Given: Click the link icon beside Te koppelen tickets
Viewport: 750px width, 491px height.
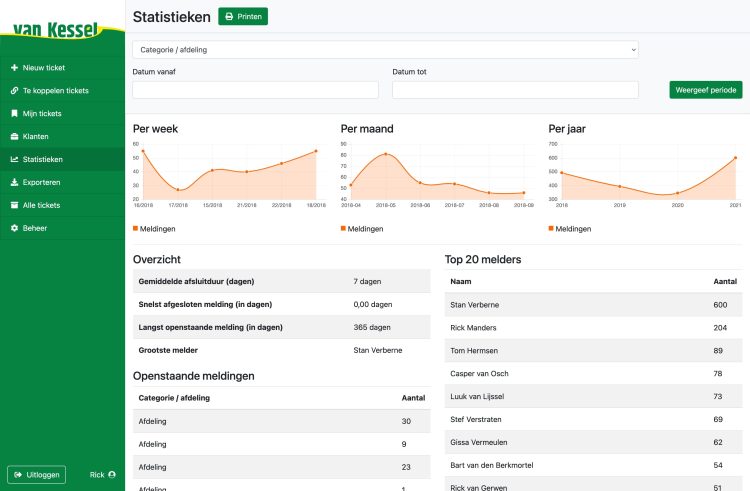Looking at the screenshot, I should coord(14,91).
